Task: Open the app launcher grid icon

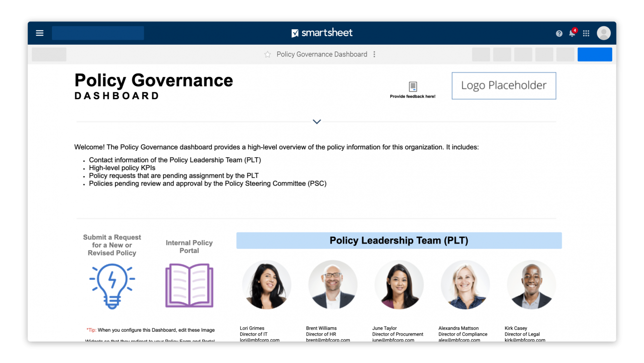Action: [x=586, y=33]
